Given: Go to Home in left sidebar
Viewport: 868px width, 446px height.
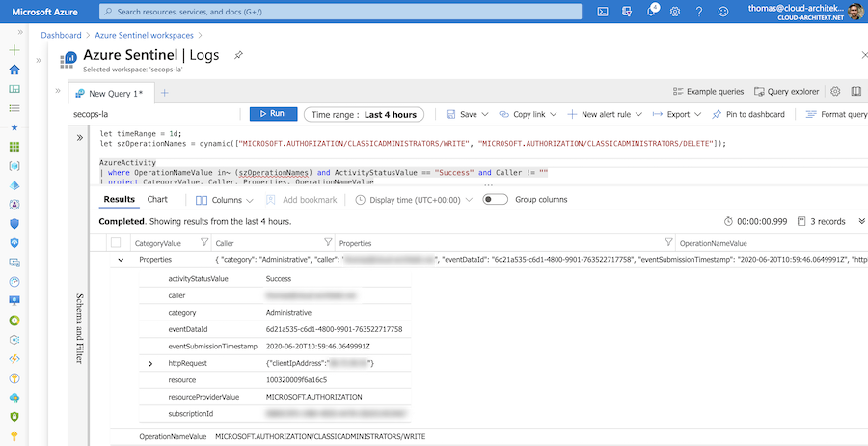Looking at the screenshot, I should 14,70.
